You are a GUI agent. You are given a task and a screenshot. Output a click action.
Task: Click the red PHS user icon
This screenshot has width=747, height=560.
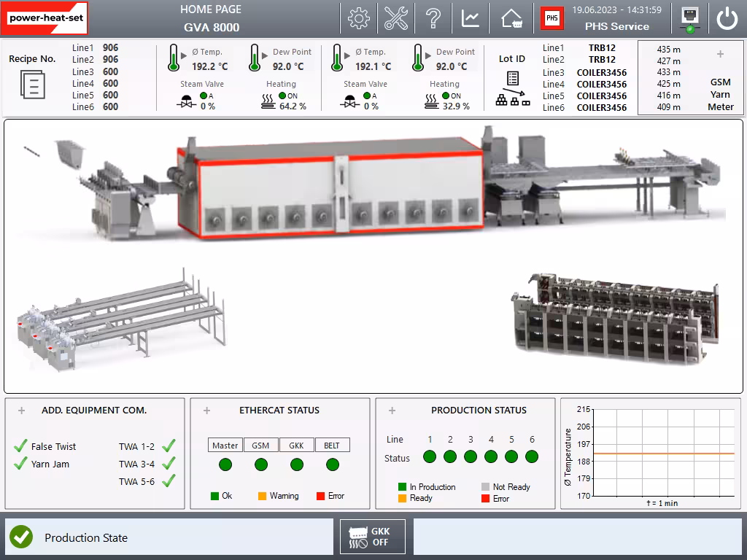(552, 19)
